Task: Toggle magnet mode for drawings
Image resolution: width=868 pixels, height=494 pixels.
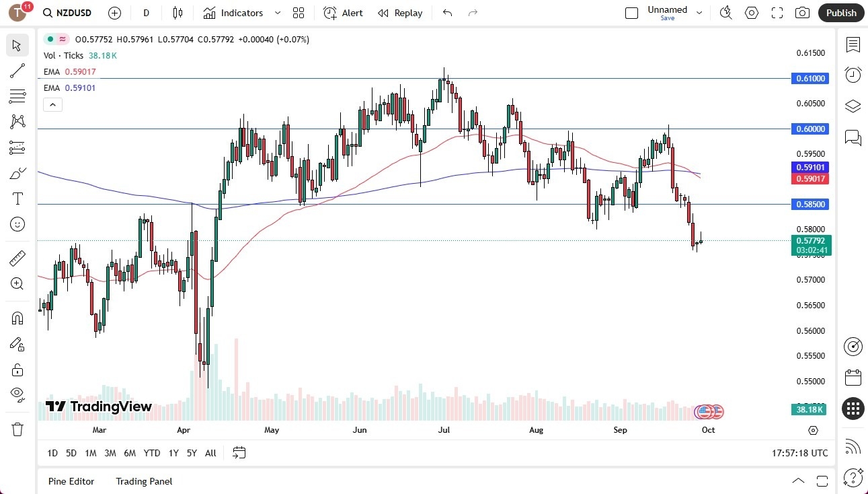Action: [x=17, y=318]
